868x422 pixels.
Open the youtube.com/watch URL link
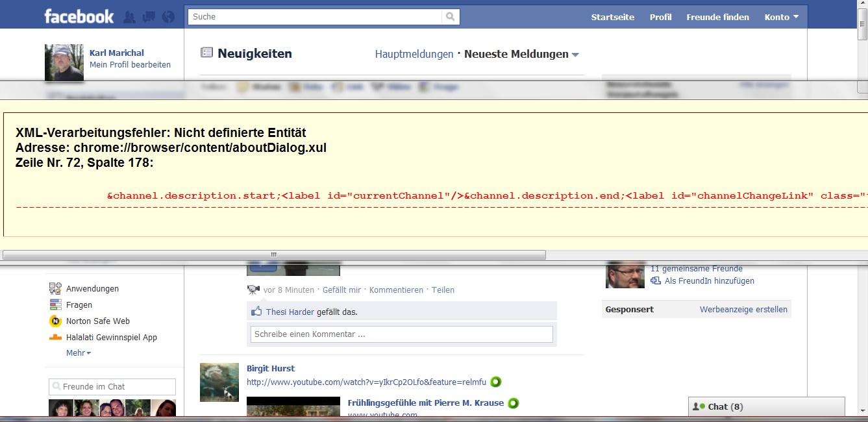(x=366, y=382)
